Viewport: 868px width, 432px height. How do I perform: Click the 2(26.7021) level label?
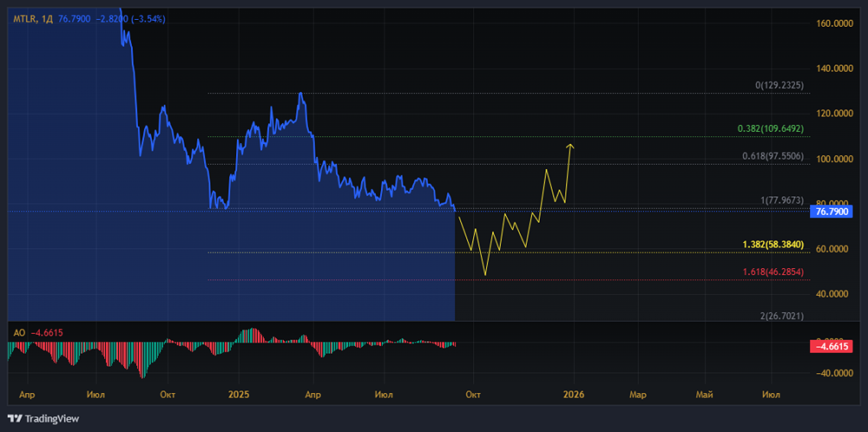(x=782, y=316)
